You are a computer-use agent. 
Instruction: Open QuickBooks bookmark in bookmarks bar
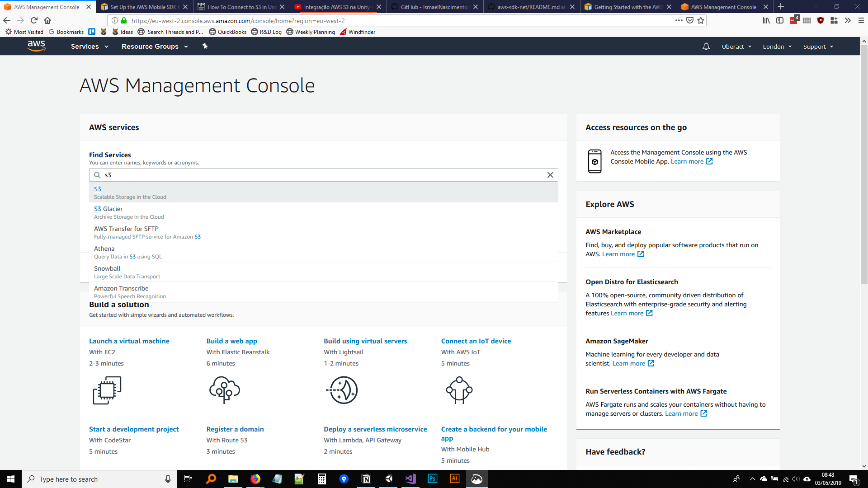[227, 32]
